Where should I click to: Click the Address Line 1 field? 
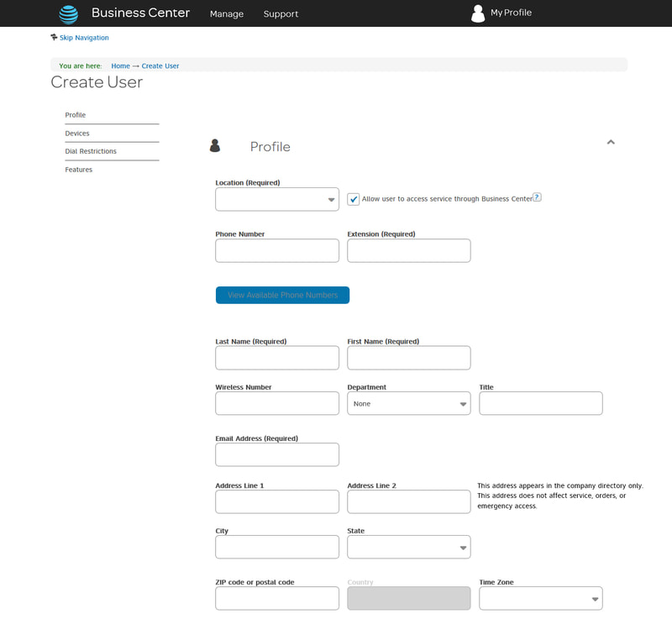(x=277, y=501)
